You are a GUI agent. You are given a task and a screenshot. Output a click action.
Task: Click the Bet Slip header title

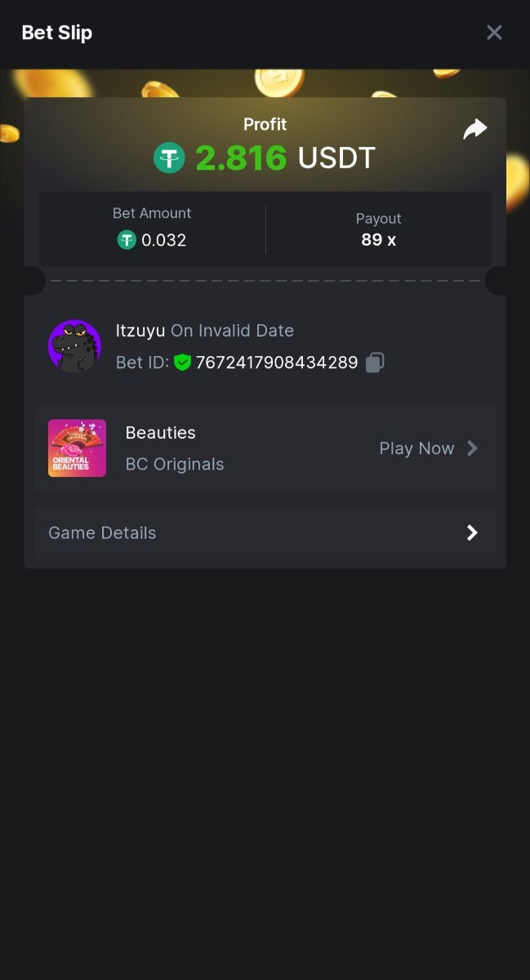point(57,33)
